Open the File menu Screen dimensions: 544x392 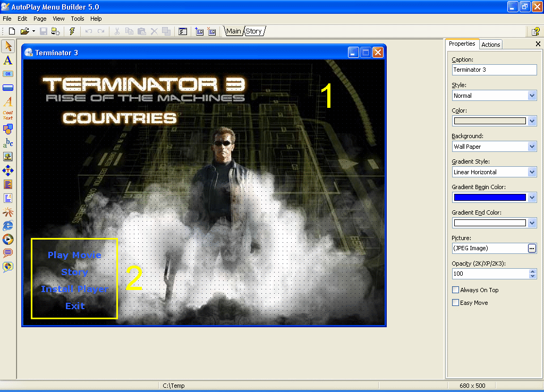[x=7, y=19]
